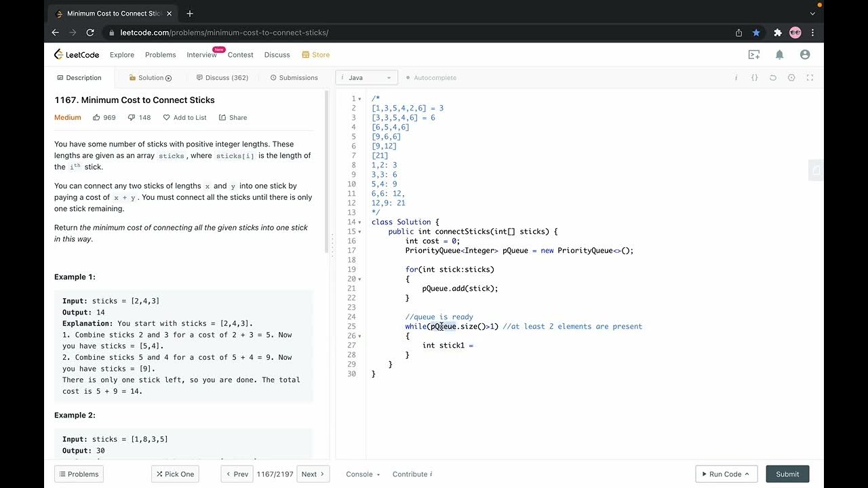Switch to the Solution tab

[151, 78]
